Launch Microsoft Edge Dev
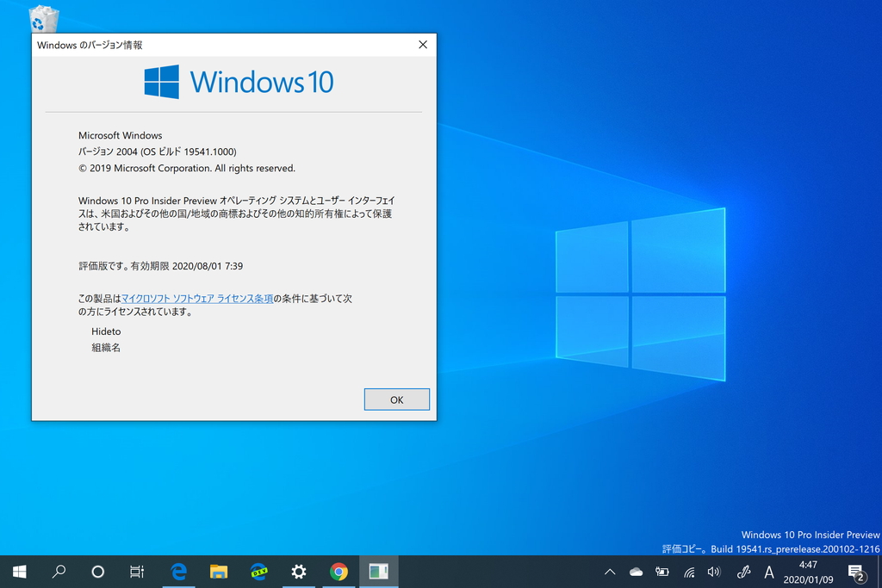Viewport: 882px width, 588px height. tap(259, 572)
